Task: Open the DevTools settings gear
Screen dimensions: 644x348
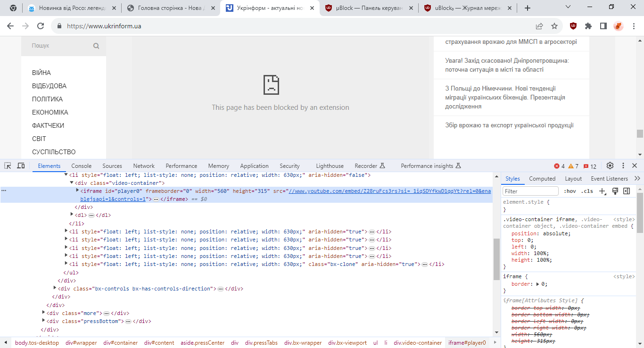Action: (610, 166)
